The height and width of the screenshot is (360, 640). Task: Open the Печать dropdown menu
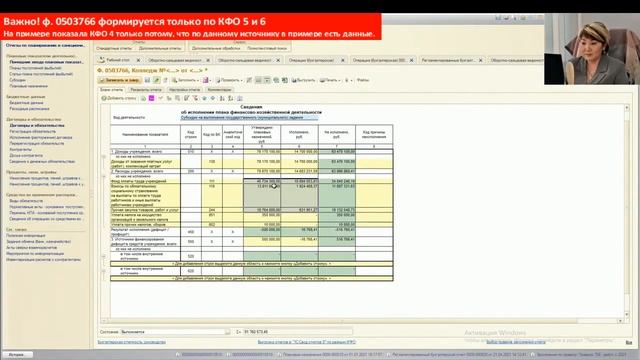pos(330,80)
